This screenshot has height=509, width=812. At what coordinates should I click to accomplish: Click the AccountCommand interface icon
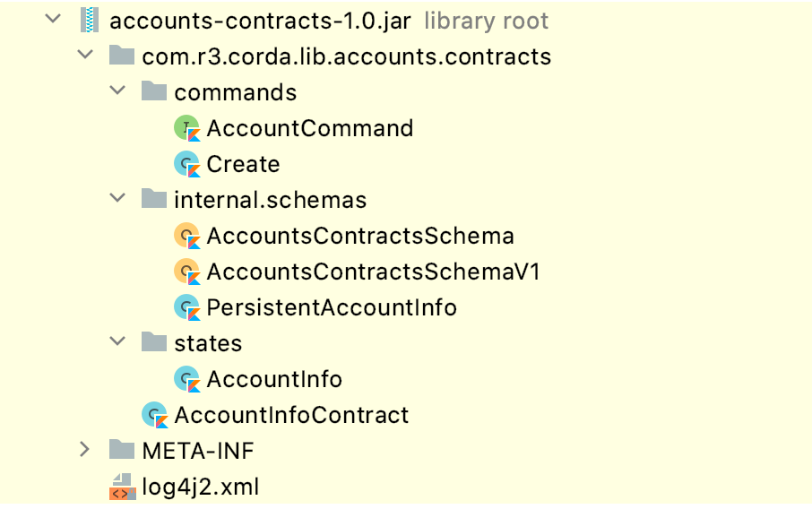pyautogui.click(x=187, y=128)
